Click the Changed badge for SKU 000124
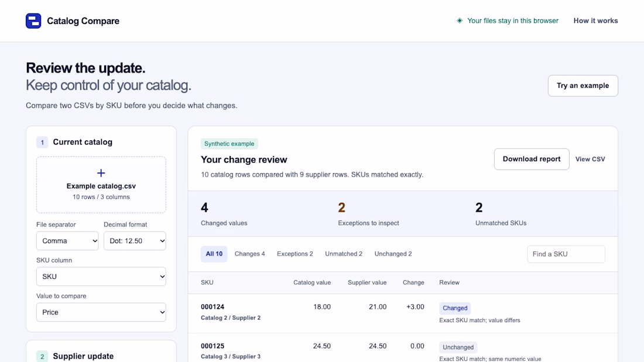644x362 pixels. 455,308
